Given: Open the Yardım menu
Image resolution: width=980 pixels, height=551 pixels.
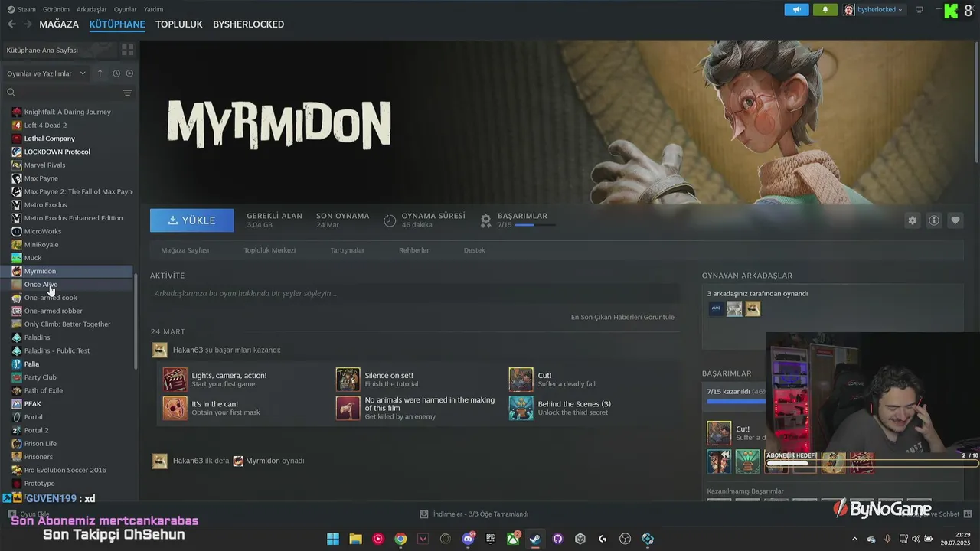Looking at the screenshot, I should pos(153,9).
